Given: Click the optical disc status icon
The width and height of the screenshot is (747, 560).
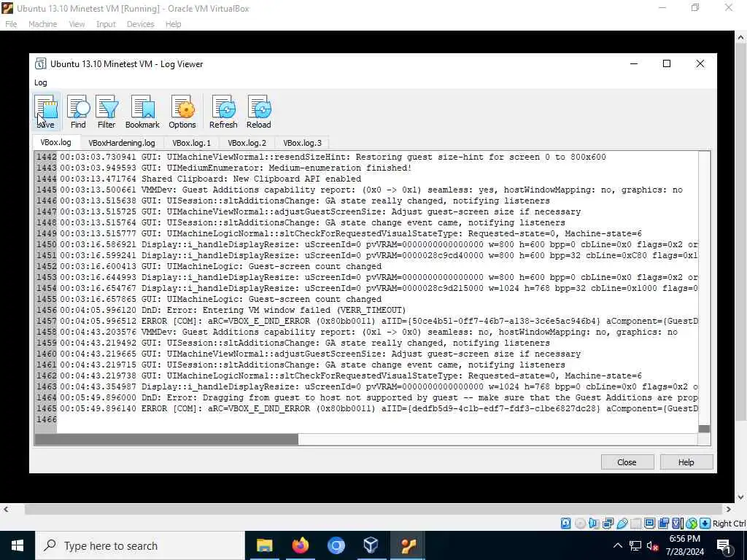Looking at the screenshot, I should tap(580, 524).
